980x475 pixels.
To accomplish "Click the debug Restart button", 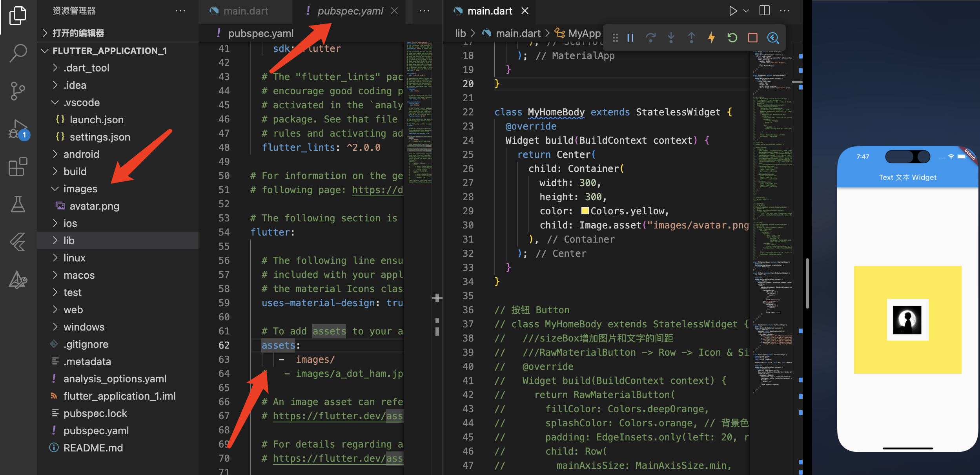I will (x=732, y=38).
